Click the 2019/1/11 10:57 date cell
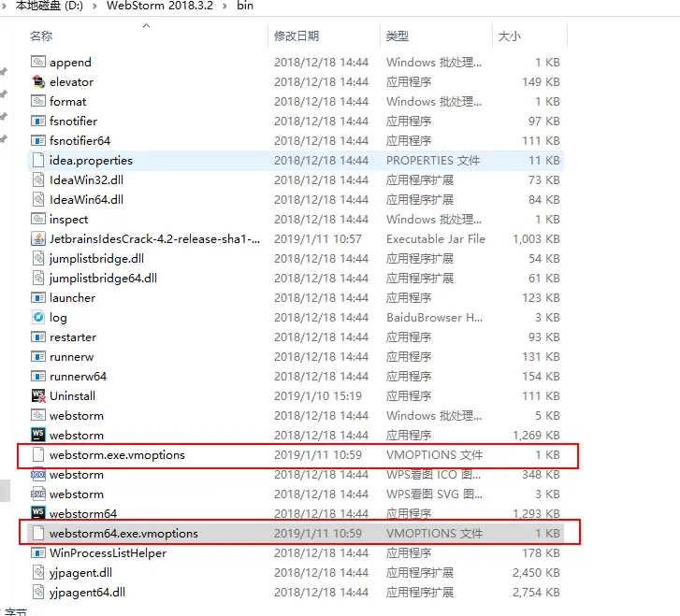Viewport: 680px width, 616px height. tap(318, 239)
